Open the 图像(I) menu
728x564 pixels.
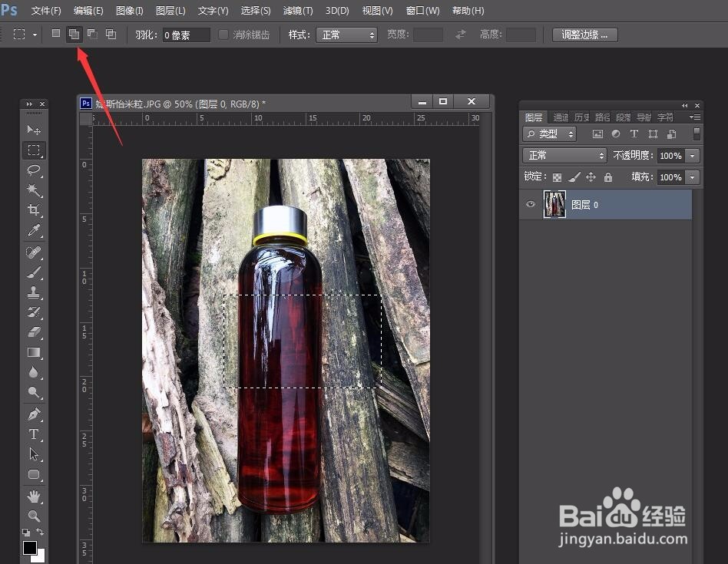tap(130, 10)
